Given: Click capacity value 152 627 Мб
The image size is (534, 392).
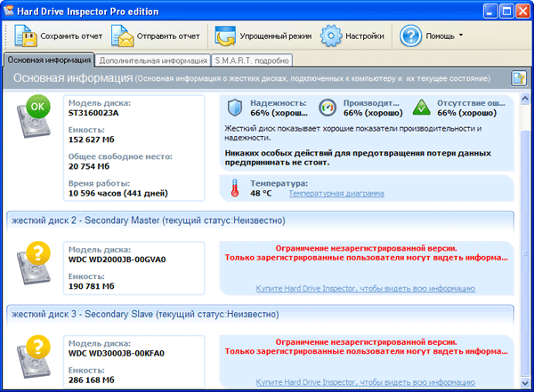Looking at the screenshot, I should (92, 140).
